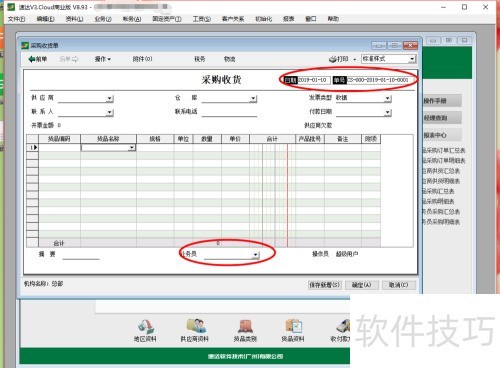Open the 报表 menu
The width and height of the screenshot is (500, 368).
(x=288, y=19)
